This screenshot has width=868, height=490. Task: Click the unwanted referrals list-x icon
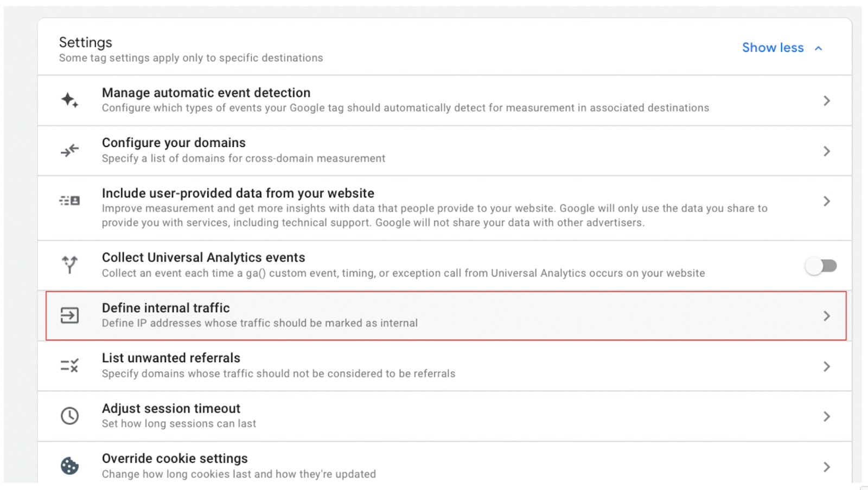pyautogui.click(x=69, y=365)
